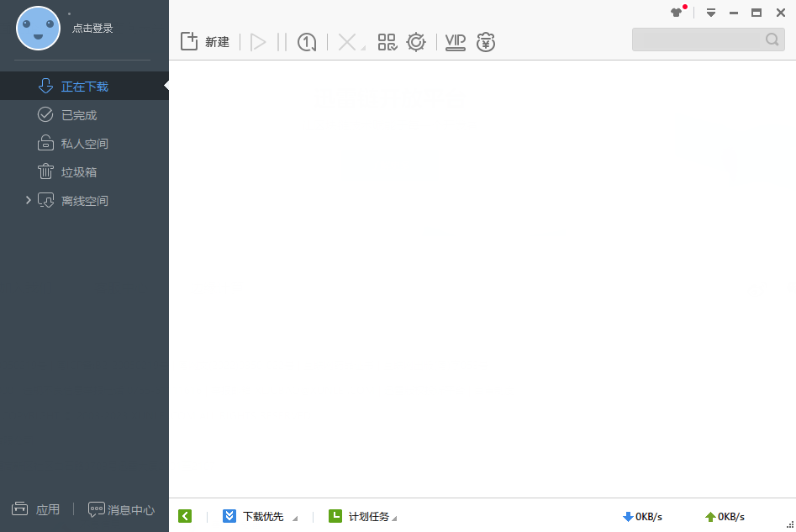
Task: Open 消息中心 message center
Action: [x=121, y=509]
